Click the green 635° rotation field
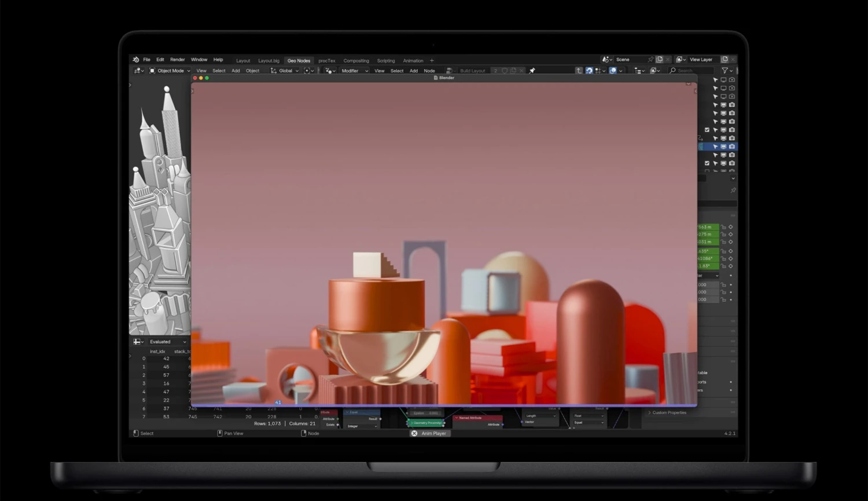868x501 pixels. tap(708, 251)
